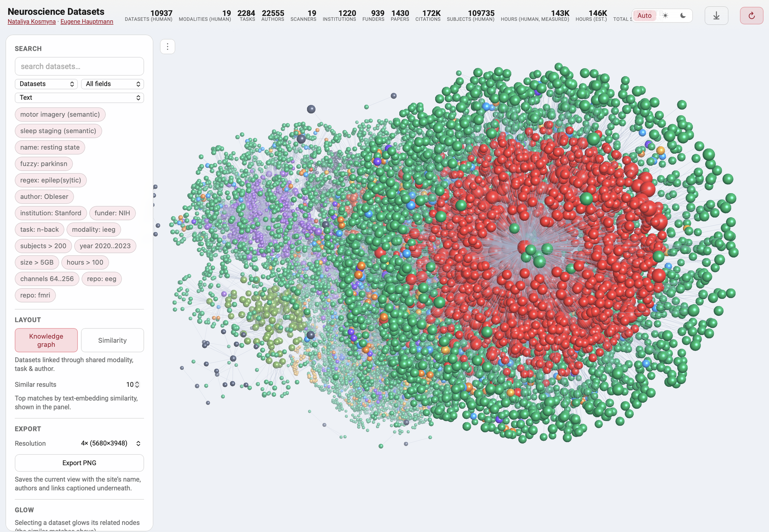The height and width of the screenshot is (532, 769).
Task: Select the year 2020..2023 chip
Action: point(105,246)
